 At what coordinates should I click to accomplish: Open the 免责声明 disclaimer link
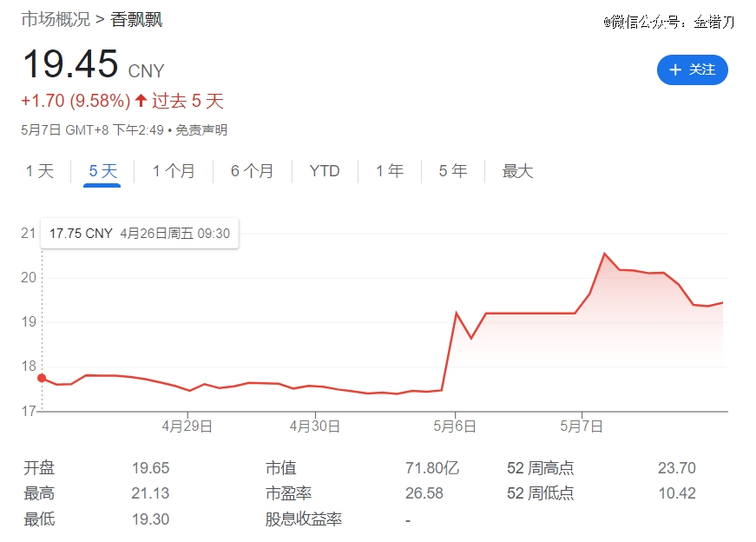tap(201, 129)
